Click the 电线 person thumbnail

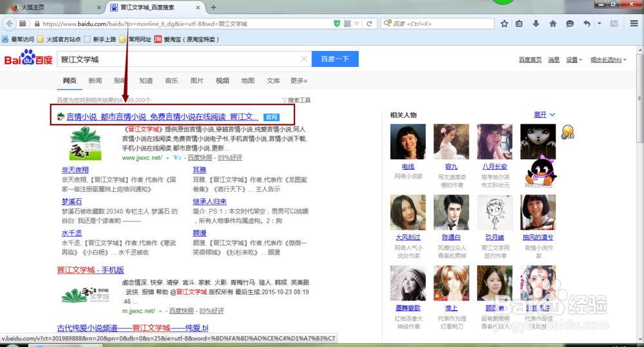pos(408,142)
